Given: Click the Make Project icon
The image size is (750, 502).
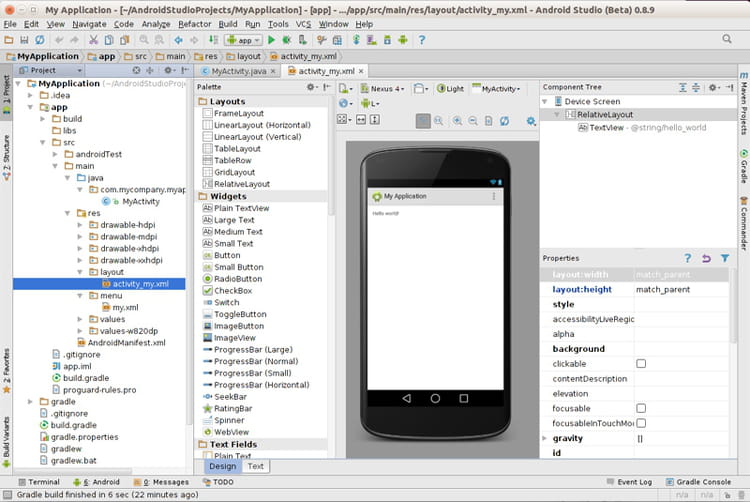Looking at the screenshot, I should (213, 40).
